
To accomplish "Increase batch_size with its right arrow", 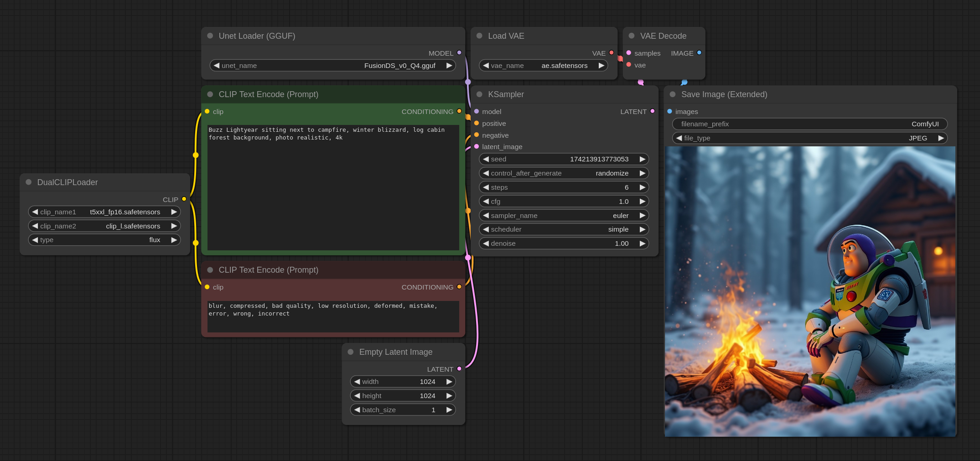I will [x=449, y=410].
